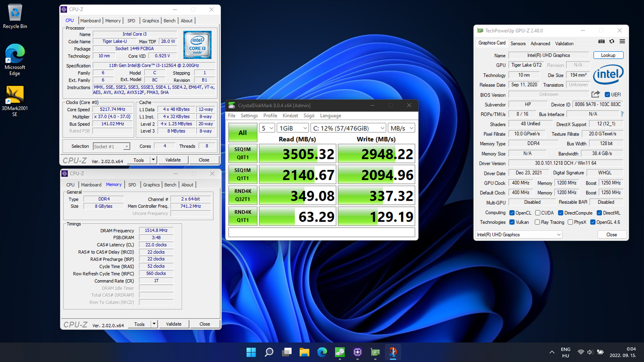Open the test count dropdown showing 5

click(267, 128)
